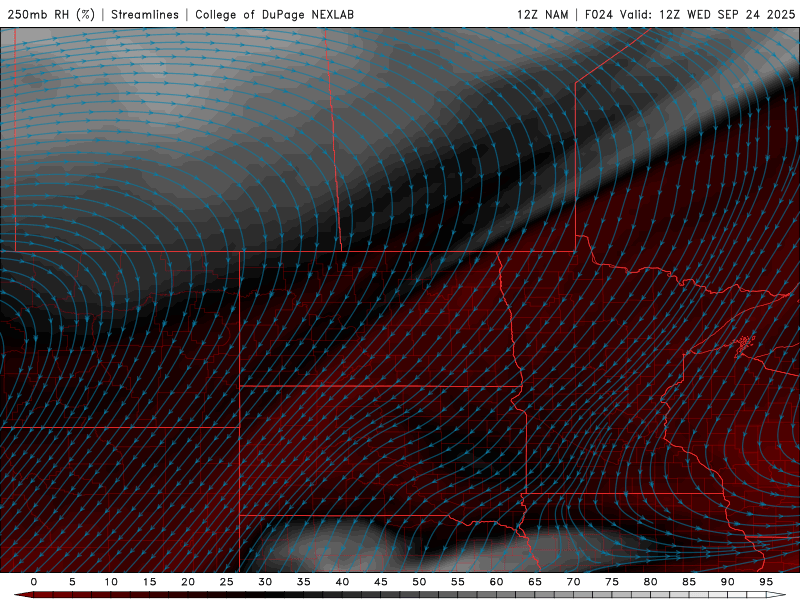Click the colorbar label '55'
This screenshot has width=800, height=600.
click(458, 582)
